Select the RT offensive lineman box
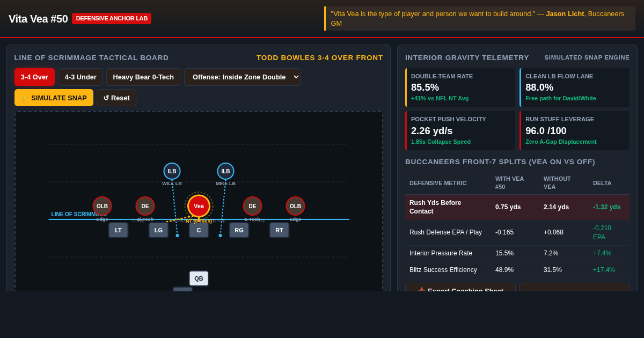Screen dimensions: 644x338 pyautogui.click(x=279, y=230)
